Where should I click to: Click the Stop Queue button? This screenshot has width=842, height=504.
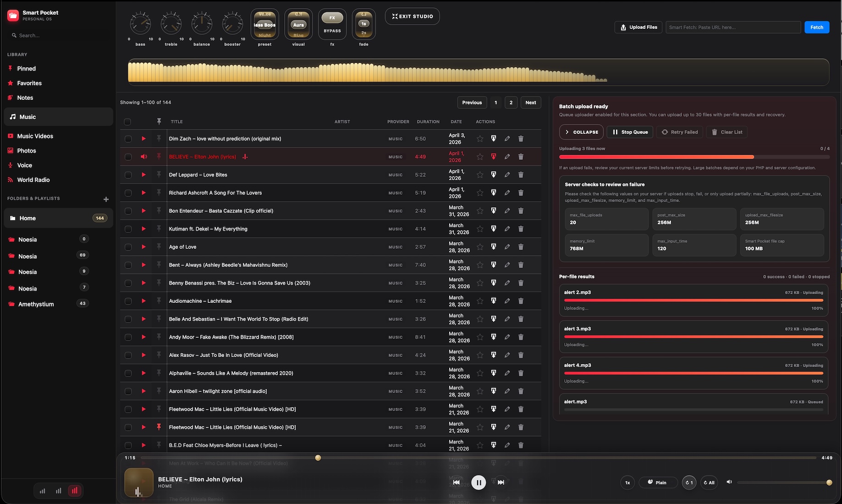[630, 132]
